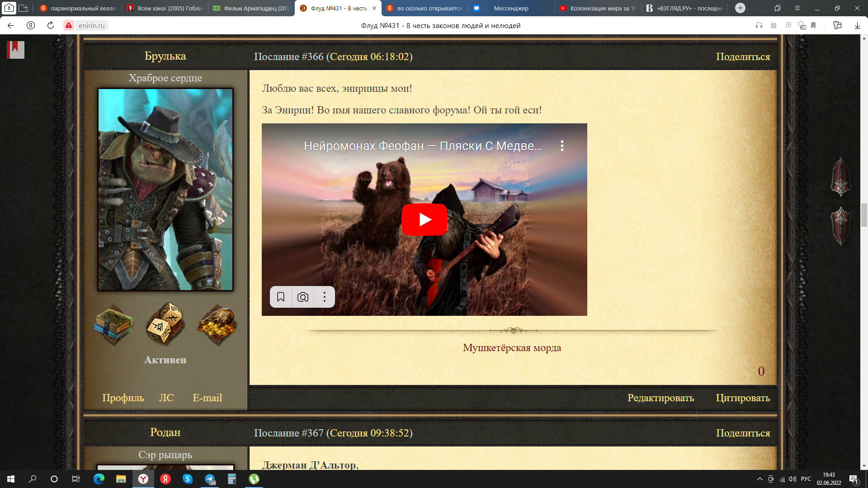The image size is (868, 488).
Task: Open Skype from the taskbar
Action: click(x=188, y=479)
